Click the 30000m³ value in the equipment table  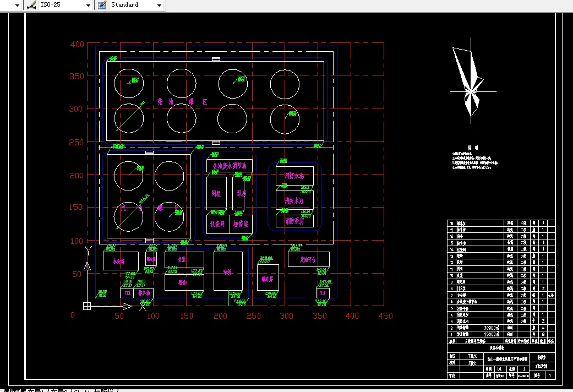(x=491, y=328)
